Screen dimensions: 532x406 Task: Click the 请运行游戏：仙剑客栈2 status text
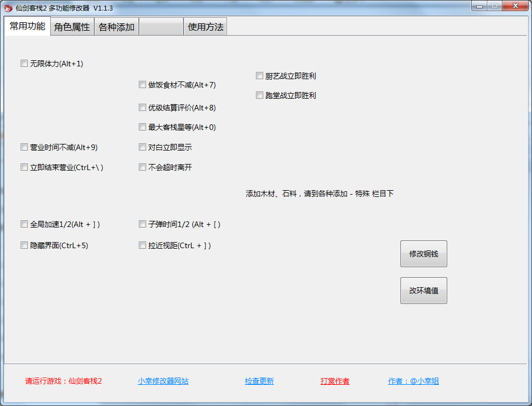[64, 381]
